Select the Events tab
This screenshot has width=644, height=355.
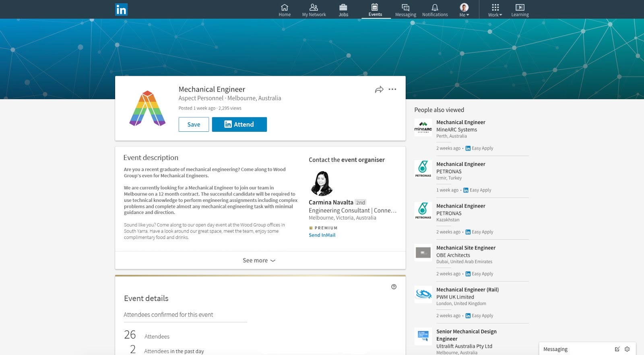click(x=375, y=10)
